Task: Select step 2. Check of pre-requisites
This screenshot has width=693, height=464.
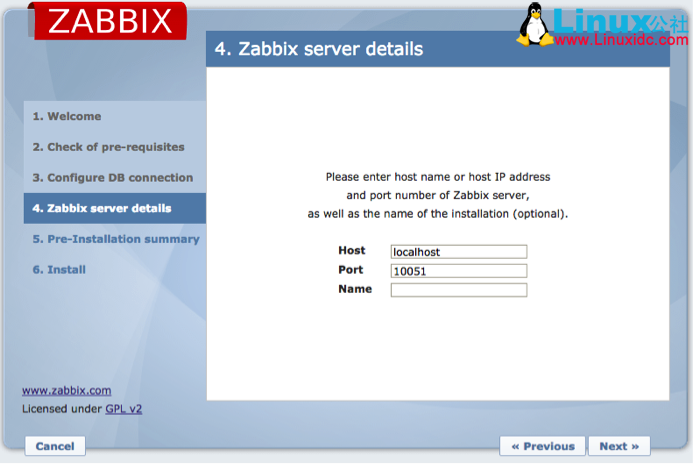Action: click(108, 147)
